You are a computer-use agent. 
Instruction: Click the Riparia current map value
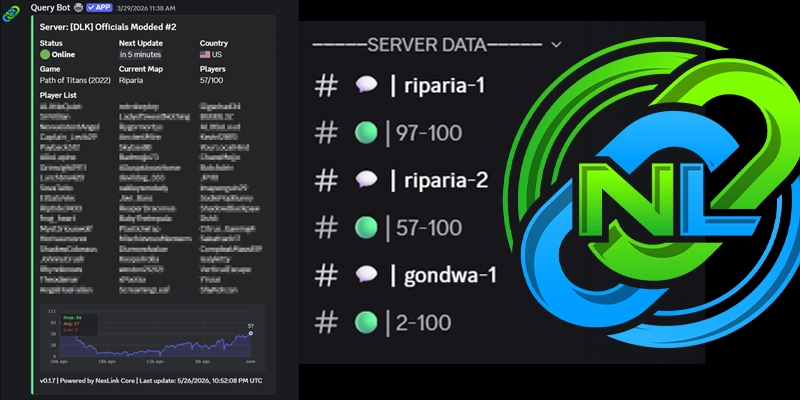point(131,80)
